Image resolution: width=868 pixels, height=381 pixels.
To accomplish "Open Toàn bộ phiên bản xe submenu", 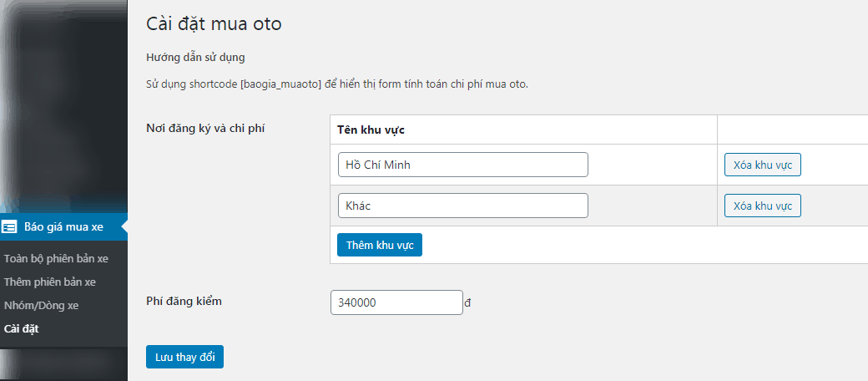I will (x=56, y=259).
